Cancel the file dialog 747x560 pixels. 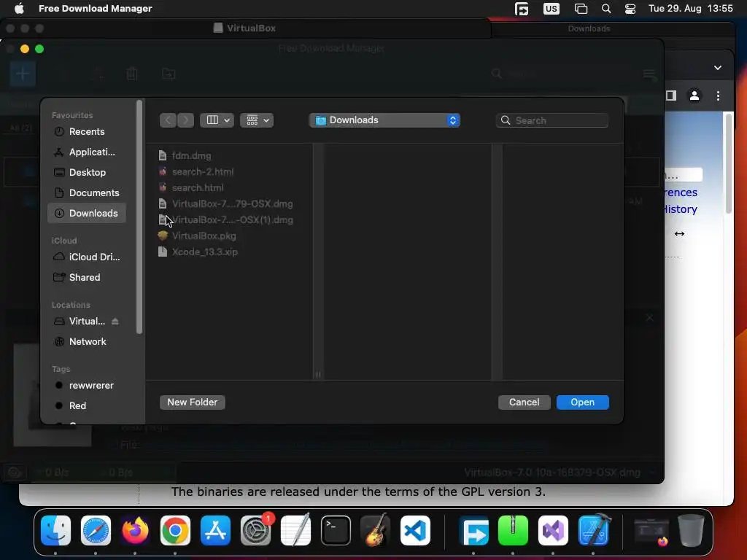tap(524, 402)
